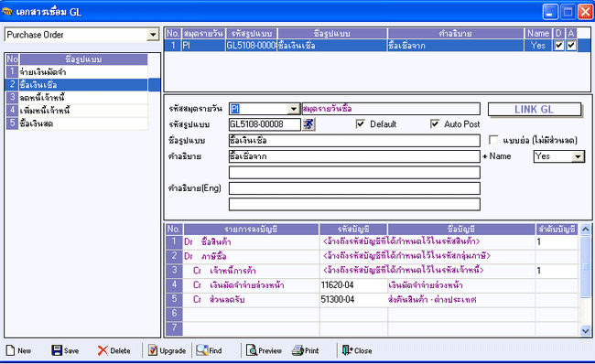The image size is (595, 364).
Task: Close the เอกสารเชื่อม GL window
Action: pyautogui.click(x=585, y=12)
